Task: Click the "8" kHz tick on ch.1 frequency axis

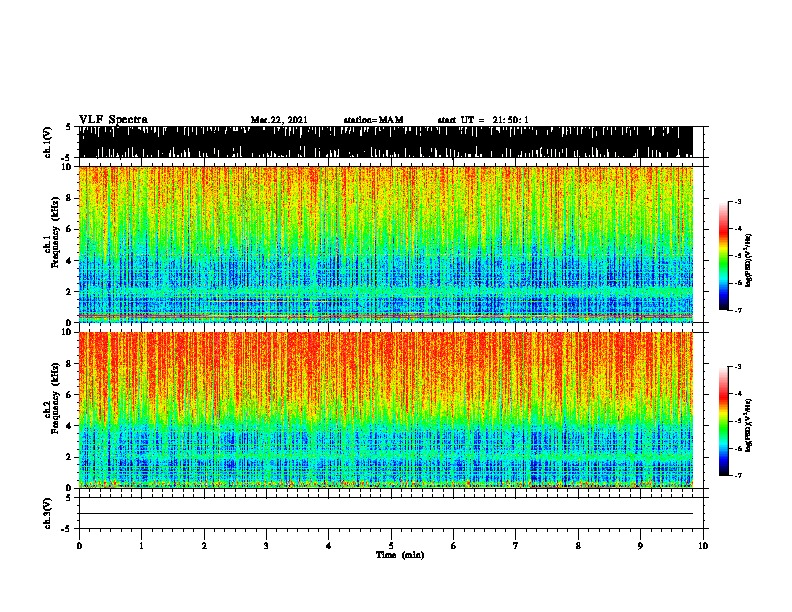Action: pos(69,198)
